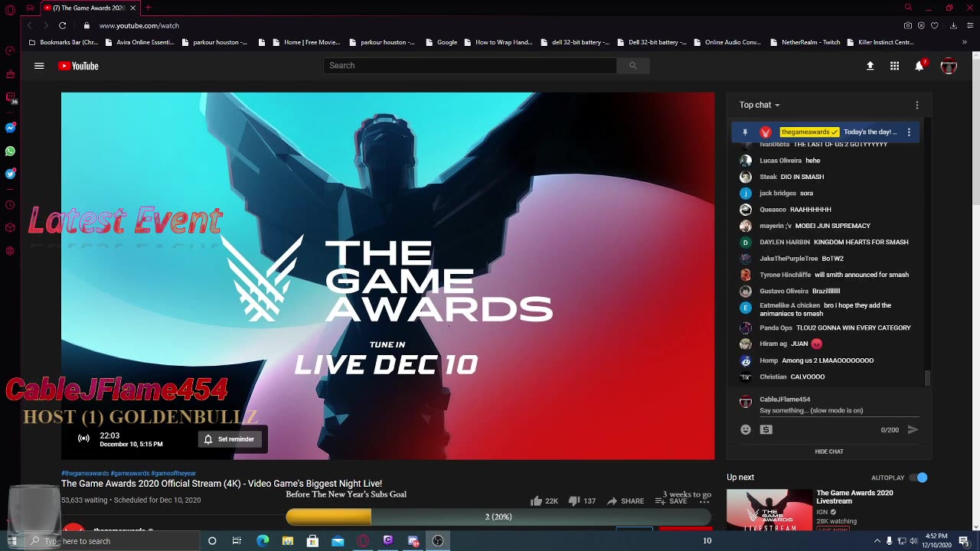Image resolution: width=980 pixels, height=551 pixels.
Task: Open a new tab with plus
Action: pyautogui.click(x=149, y=8)
